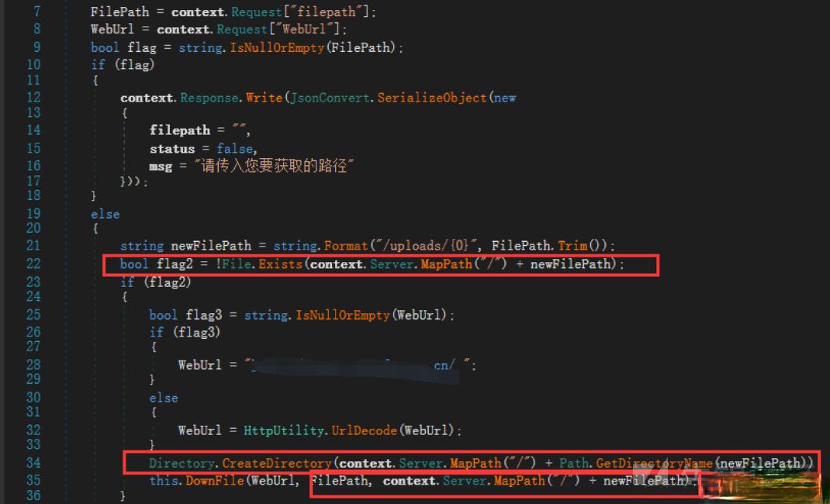Click the Directory class name on line 34
This screenshot has height=504, width=830.
(182, 463)
